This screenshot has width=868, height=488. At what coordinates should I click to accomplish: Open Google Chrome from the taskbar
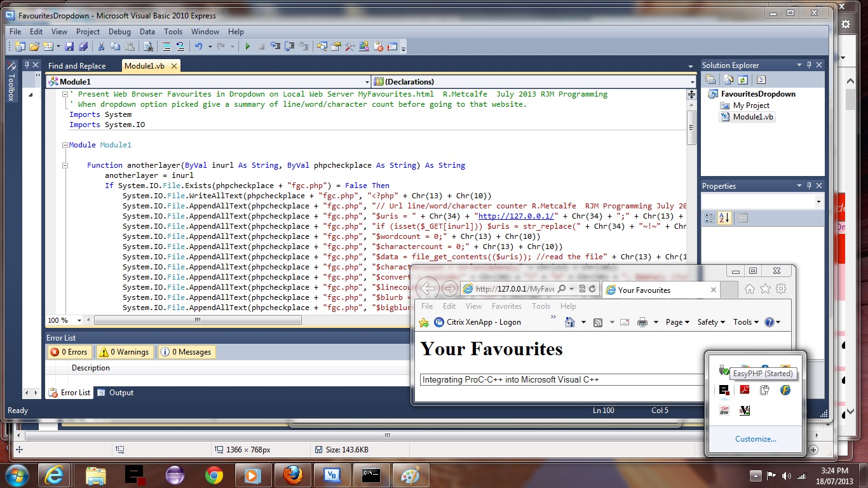(214, 475)
